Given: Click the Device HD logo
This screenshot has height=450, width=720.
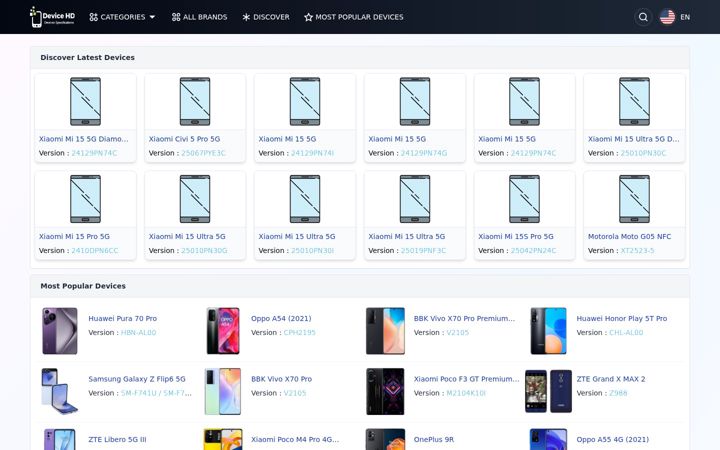Looking at the screenshot, I should coord(52,17).
